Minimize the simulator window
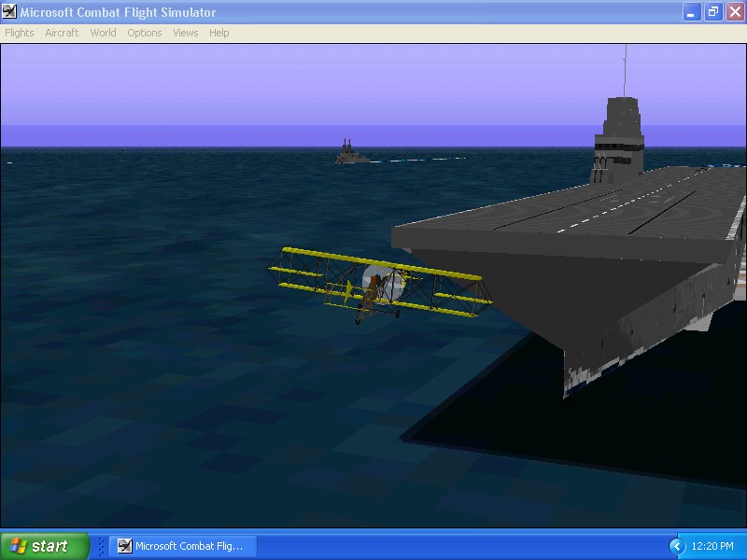 point(692,12)
